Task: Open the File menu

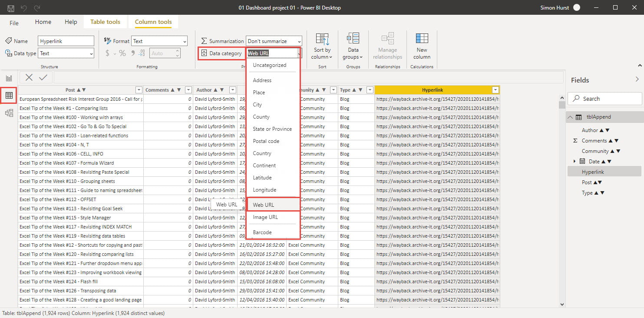Action: 14,23
